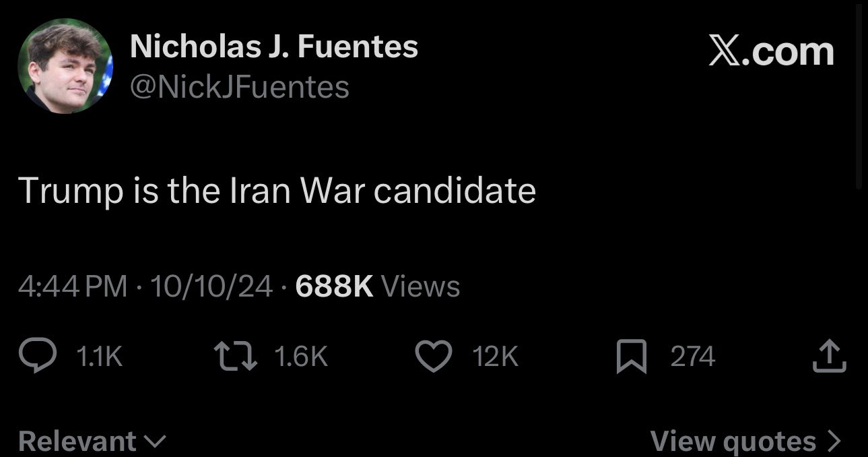Click the chevron next to View quotes

point(834,441)
